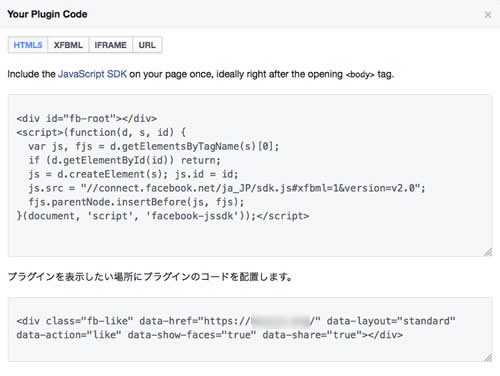The height and width of the screenshot is (376, 500).
Task: Grab resize handle of fb-like code box
Action: [x=488, y=358]
